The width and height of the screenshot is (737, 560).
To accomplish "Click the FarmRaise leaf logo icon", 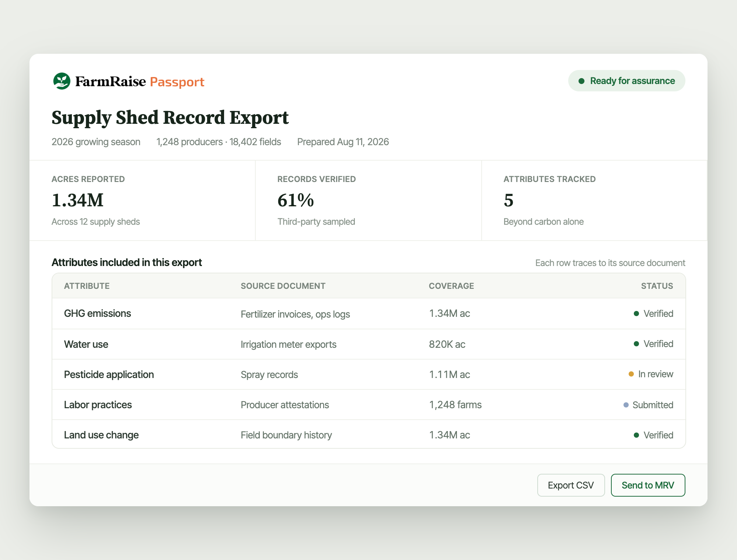I will pyautogui.click(x=62, y=81).
